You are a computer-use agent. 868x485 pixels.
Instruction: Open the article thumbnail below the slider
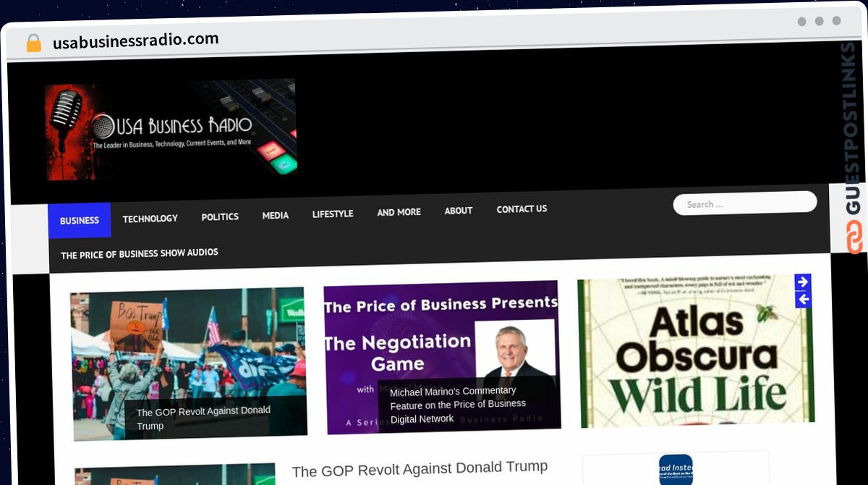pyautogui.click(x=174, y=475)
